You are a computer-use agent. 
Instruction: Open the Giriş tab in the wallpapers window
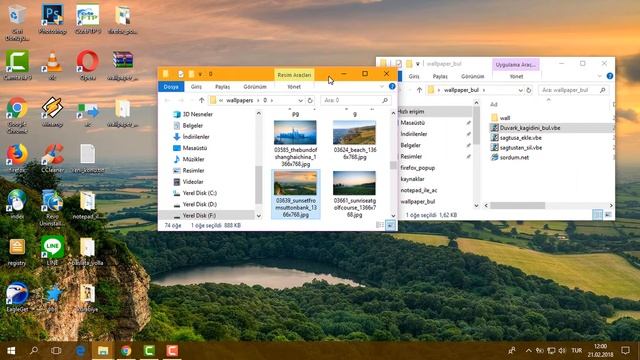pos(196,87)
